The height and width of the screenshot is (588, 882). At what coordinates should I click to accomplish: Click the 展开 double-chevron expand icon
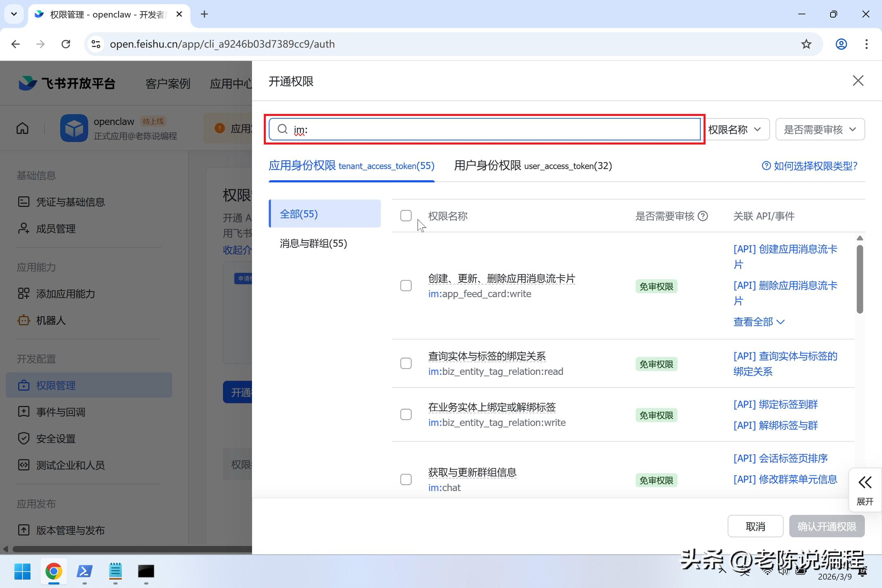click(865, 483)
